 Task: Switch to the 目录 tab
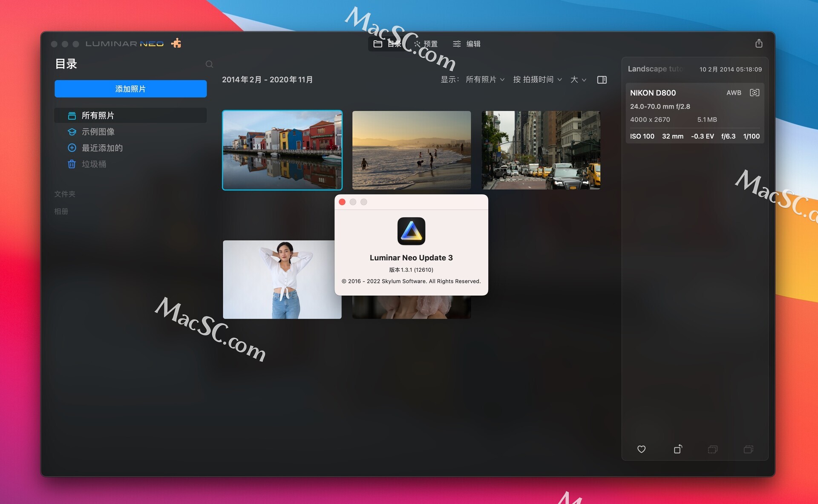387,44
